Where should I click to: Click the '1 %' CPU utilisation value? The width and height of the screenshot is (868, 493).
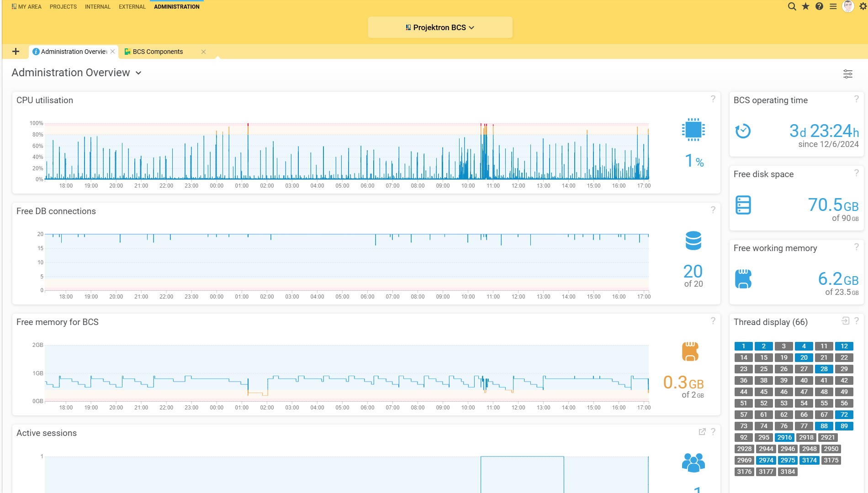694,161
